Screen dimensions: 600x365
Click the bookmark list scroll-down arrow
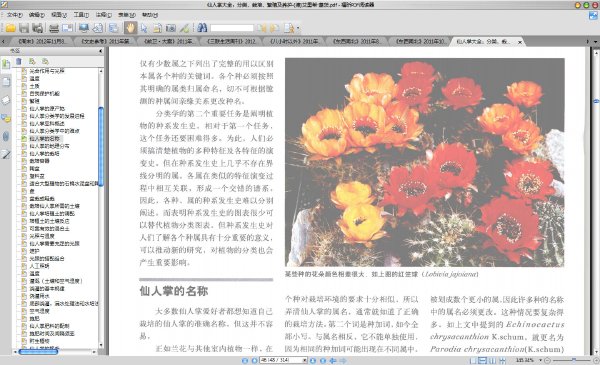coord(101,345)
